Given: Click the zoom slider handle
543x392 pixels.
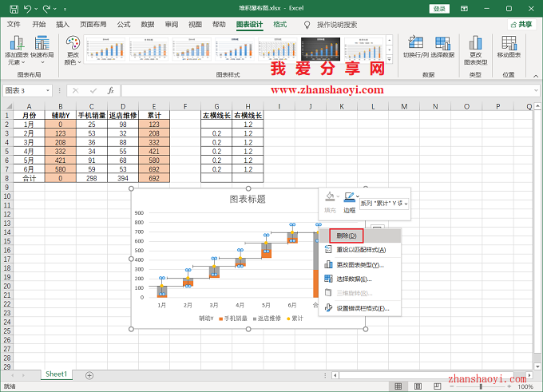Looking at the screenshot, I should [x=481, y=386].
